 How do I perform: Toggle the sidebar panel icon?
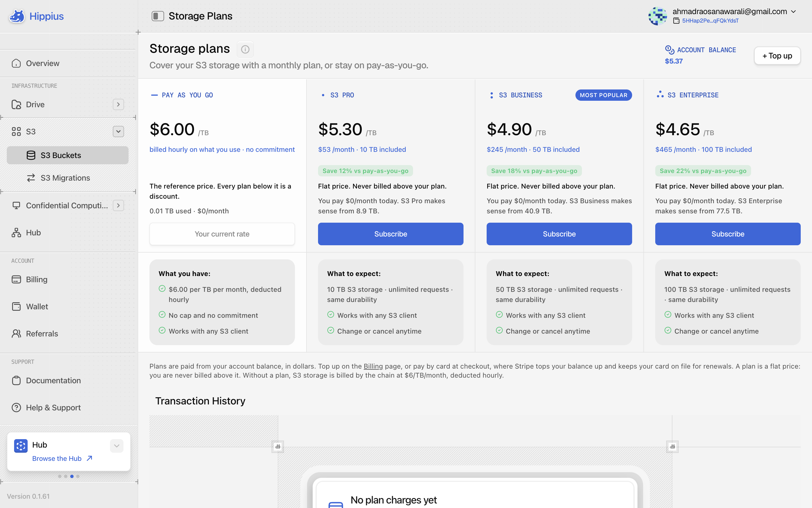158,16
